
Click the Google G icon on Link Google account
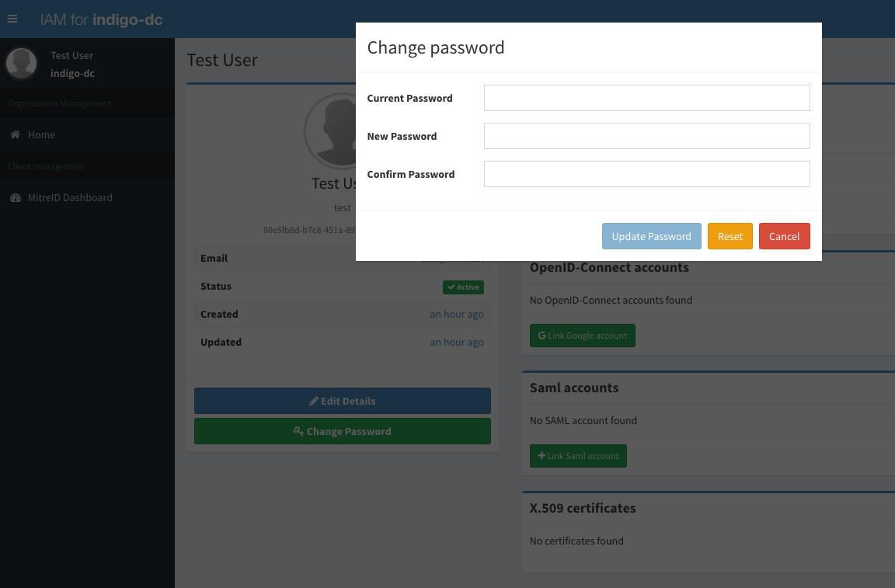pos(542,336)
